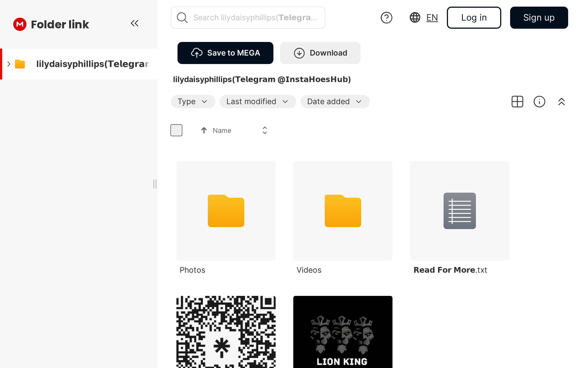Screen dimensions: 588x368
Task: Click the sidebar folder icon for lilydaisyphillips
Action: coord(20,64)
